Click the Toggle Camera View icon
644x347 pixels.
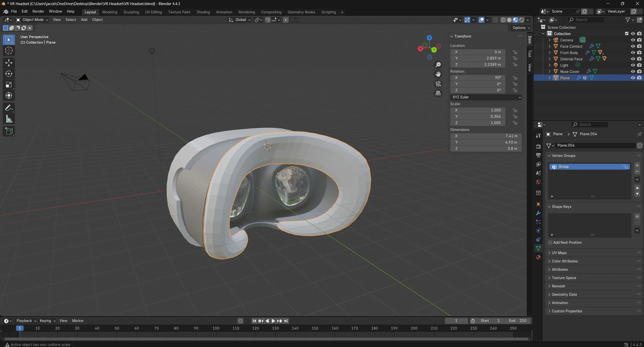438,84
